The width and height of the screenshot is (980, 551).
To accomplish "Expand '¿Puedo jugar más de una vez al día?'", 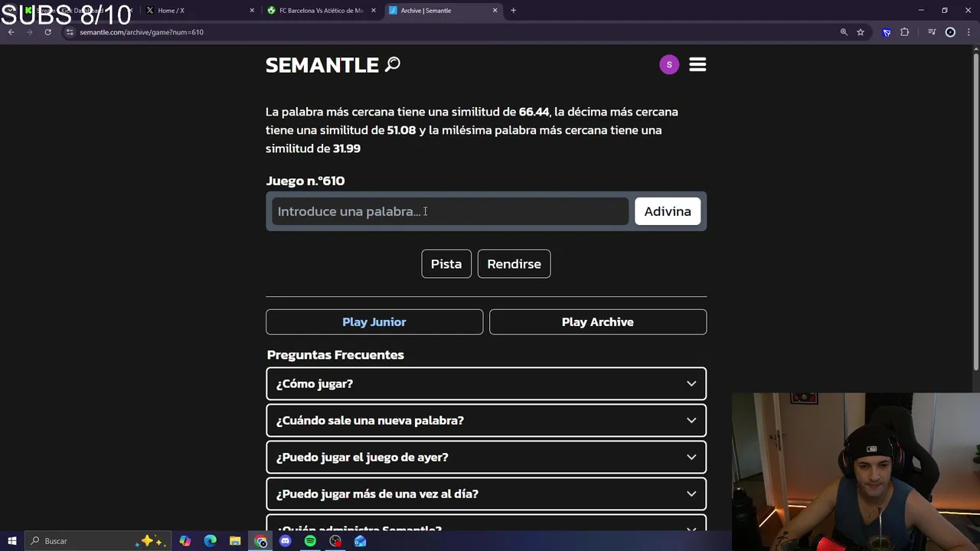I will click(x=486, y=494).
